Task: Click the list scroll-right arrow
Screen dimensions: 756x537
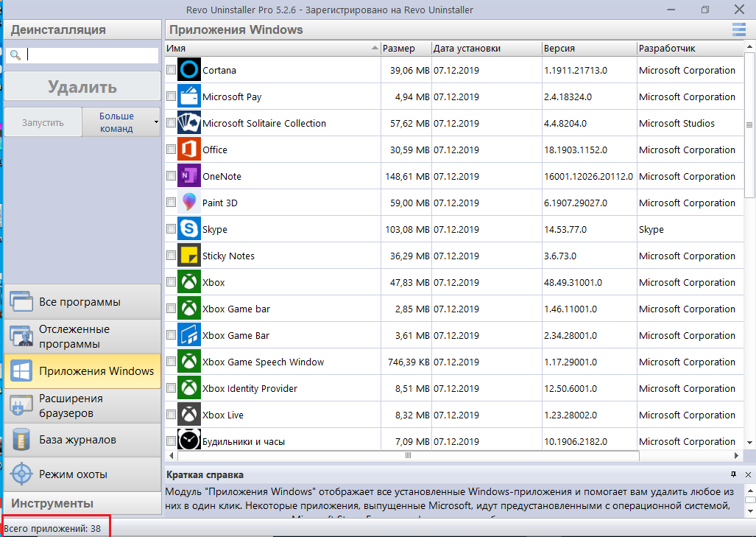Action: point(736,455)
